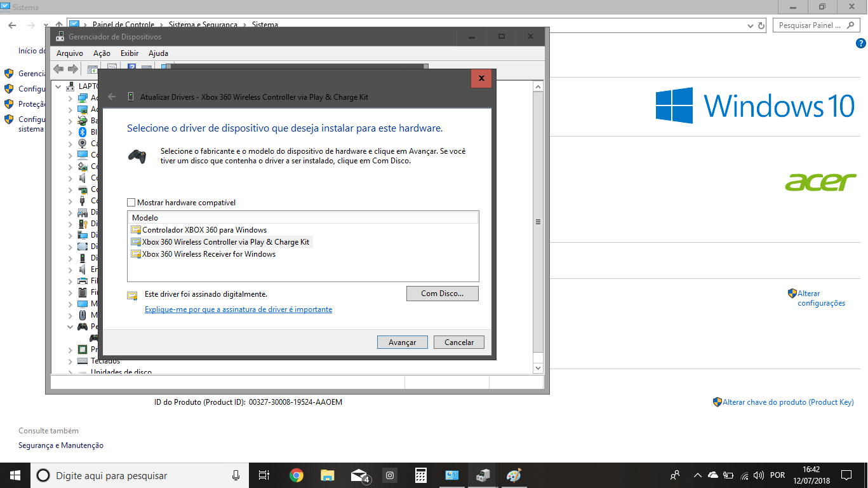Screen dimensions: 868x488
Task: Click the Modelo column header
Action: pos(303,218)
